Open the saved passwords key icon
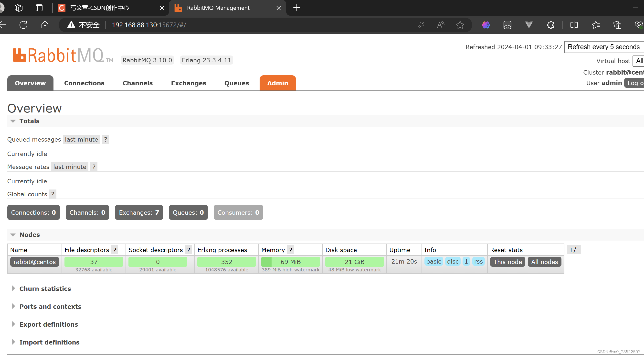 coord(421,25)
